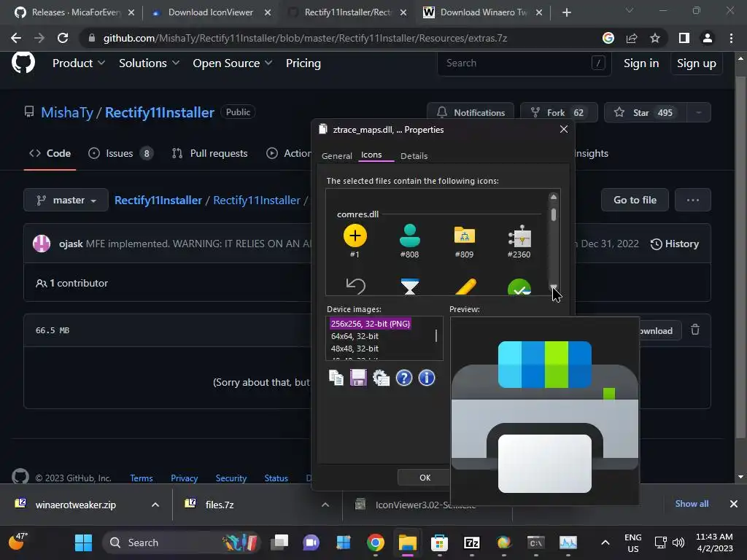Open the MishaTy user link
The height and width of the screenshot is (560, 747).
point(67,112)
